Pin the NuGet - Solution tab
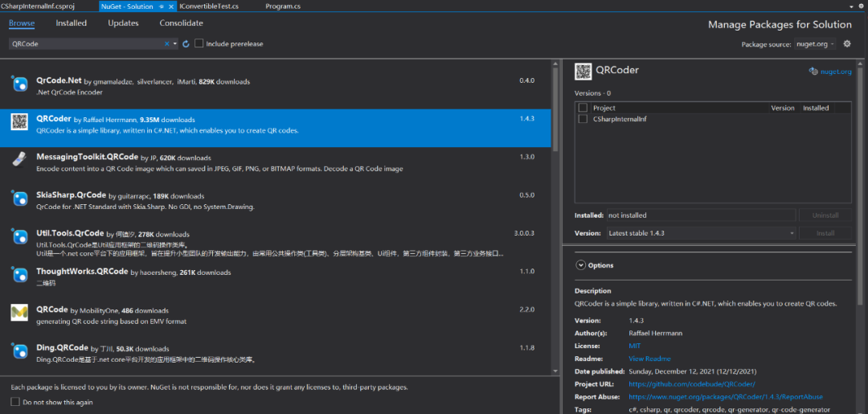The width and height of the screenshot is (868, 414). (161, 6)
